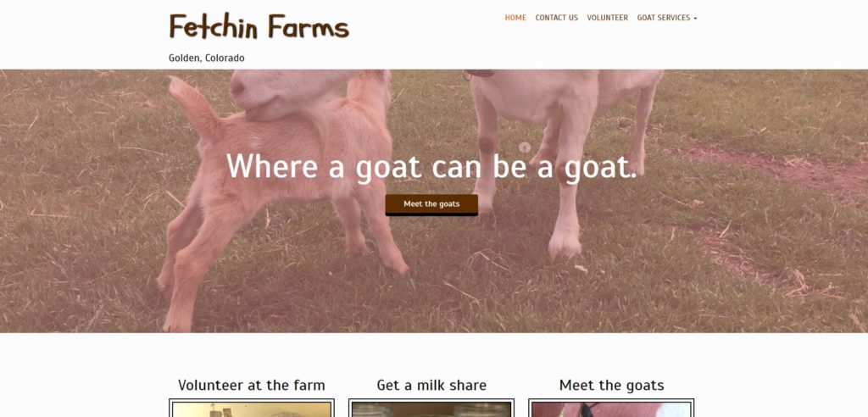Viewport: 868px width, 417px height.
Task: Open the VOLUNTEER nav link
Action: (x=607, y=18)
